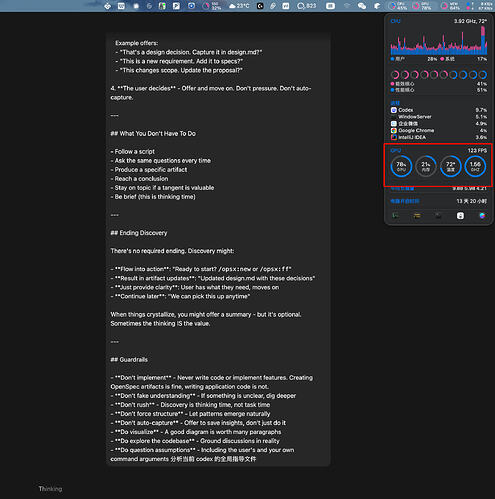495x499 pixels.
Task: Select the IntelliJ IDEA process icon
Action: click(x=394, y=137)
